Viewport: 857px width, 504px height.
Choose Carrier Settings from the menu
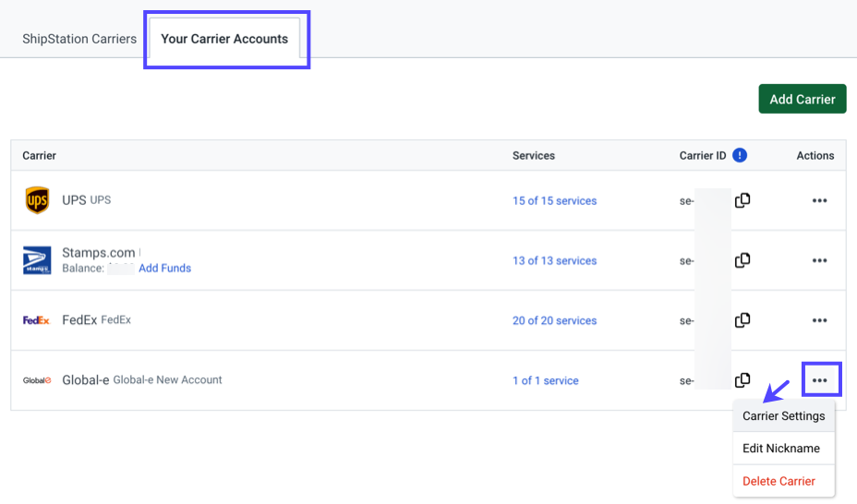coord(783,416)
